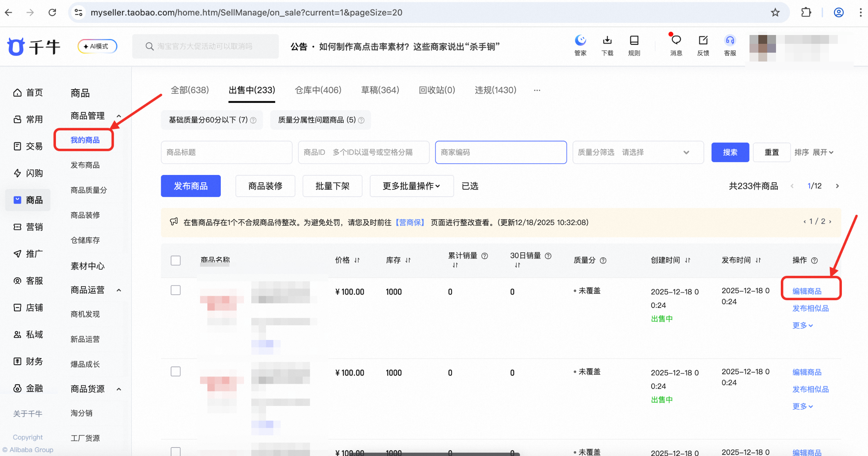Select 我的商品 in submenu
The width and height of the screenshot is (868, 456).
[85, 140]
